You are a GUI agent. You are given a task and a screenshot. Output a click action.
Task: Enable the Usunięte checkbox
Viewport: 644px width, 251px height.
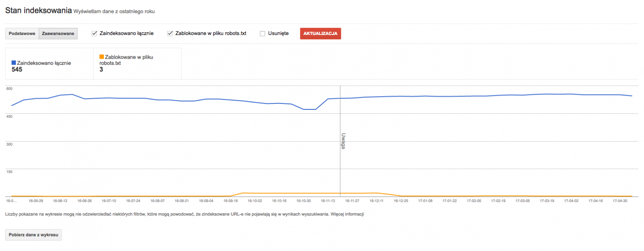coord(262,33)
